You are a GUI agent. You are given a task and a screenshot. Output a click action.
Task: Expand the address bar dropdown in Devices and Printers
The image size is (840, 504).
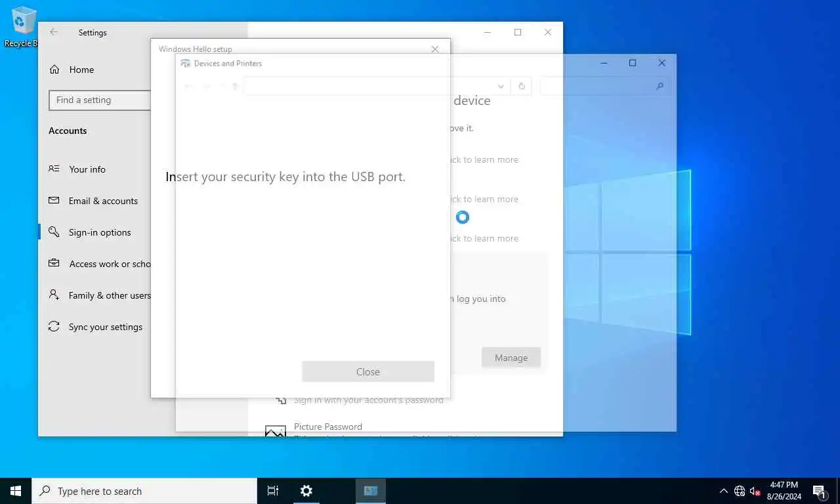click(501, 87)
